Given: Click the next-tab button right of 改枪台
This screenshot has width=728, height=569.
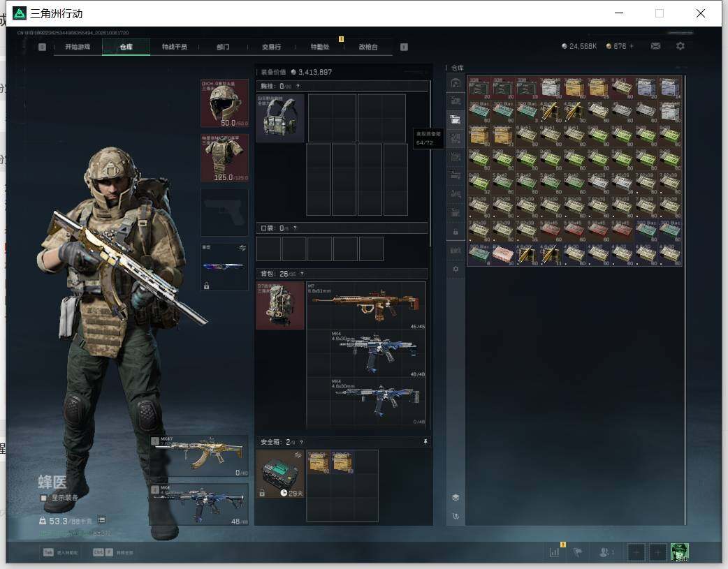Looking at the screenshot, I should 404,47.
